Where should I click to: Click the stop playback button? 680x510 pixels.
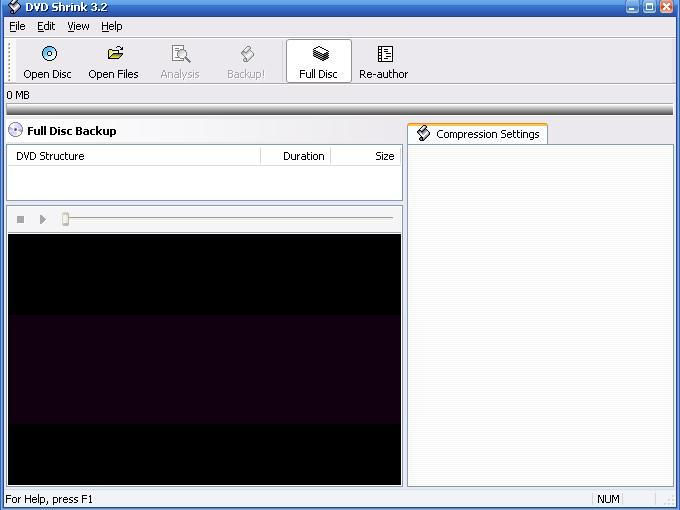(20, 219)
